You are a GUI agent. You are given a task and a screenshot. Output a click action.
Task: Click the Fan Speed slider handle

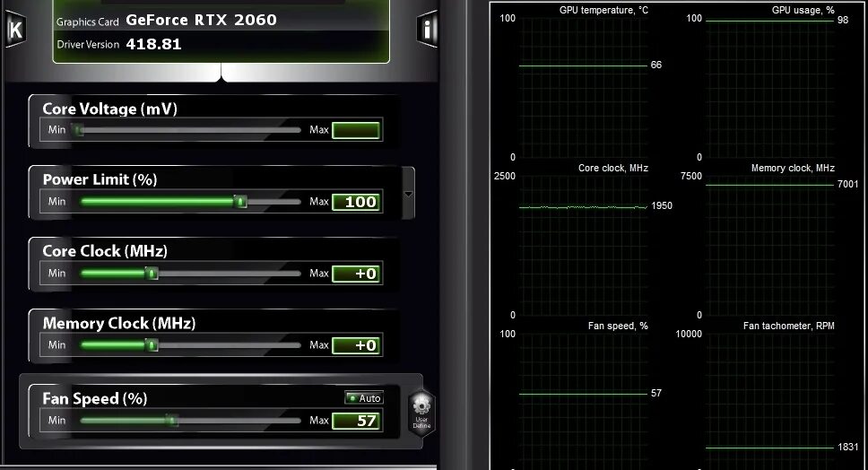point(172,421)
